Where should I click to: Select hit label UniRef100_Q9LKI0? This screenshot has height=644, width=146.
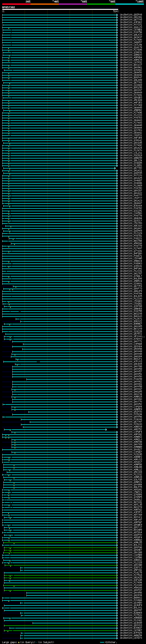tap(131, 35)
